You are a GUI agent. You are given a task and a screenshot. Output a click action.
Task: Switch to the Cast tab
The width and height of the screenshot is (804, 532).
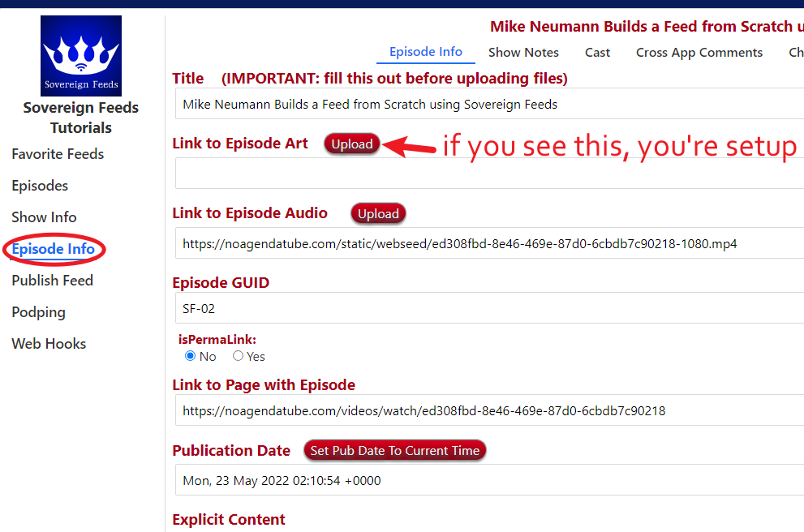[597, 53]
